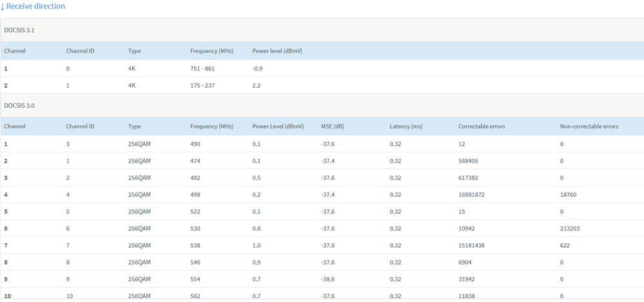Click correctable errors value 12
The height and width of the screenshot is (302, 644).
pos(462,144)
